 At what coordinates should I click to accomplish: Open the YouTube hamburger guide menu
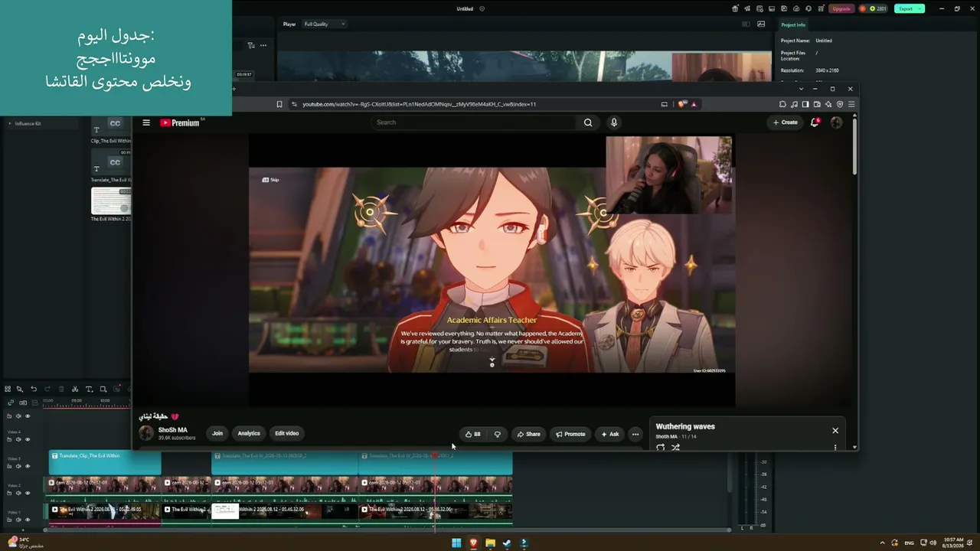pyautogui.click(x=146, y=122)
